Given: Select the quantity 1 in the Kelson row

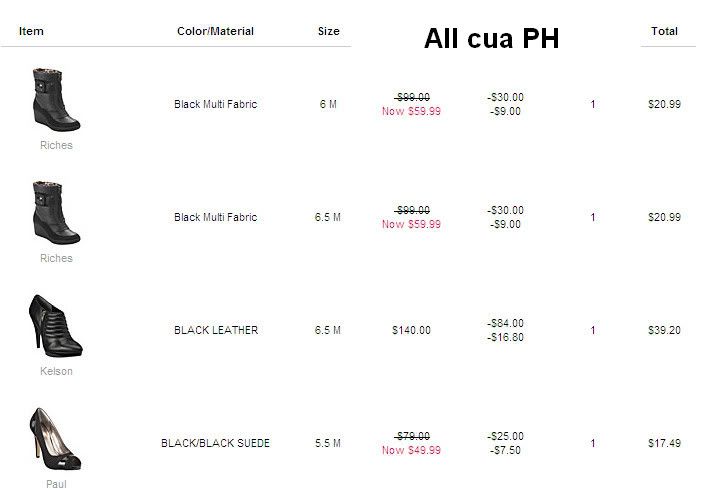Looking at the screenshot, I should click(x=593, y=330).
